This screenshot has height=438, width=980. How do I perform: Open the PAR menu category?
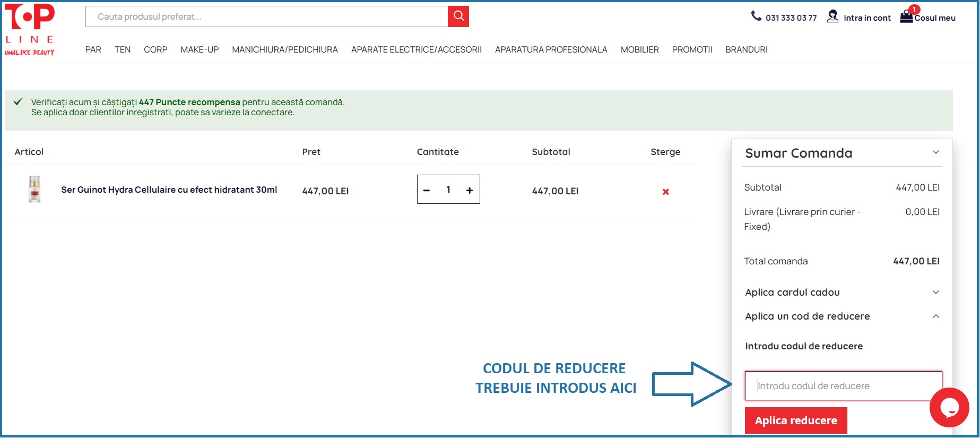coord(93,49)
